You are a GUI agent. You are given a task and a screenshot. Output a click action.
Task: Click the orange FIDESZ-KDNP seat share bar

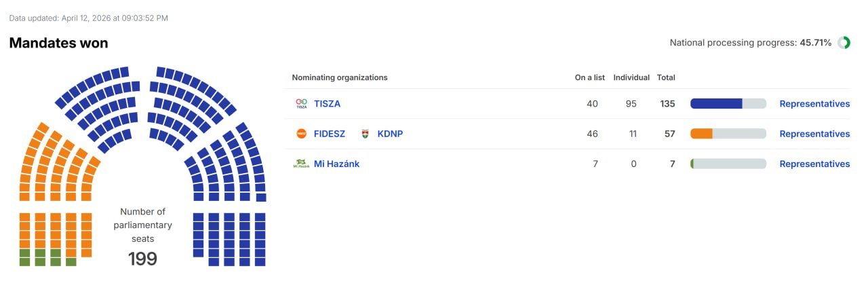click(701, 134)
